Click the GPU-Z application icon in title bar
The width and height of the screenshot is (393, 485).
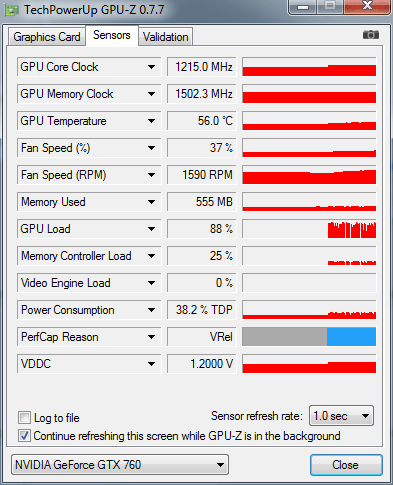tap(12, 10)
